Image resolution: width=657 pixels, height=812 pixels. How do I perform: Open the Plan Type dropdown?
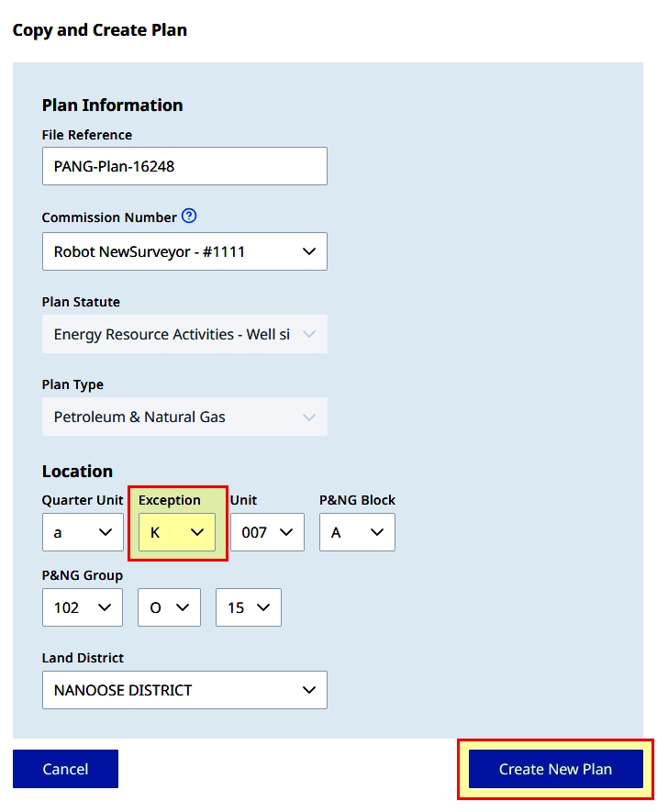184,417
